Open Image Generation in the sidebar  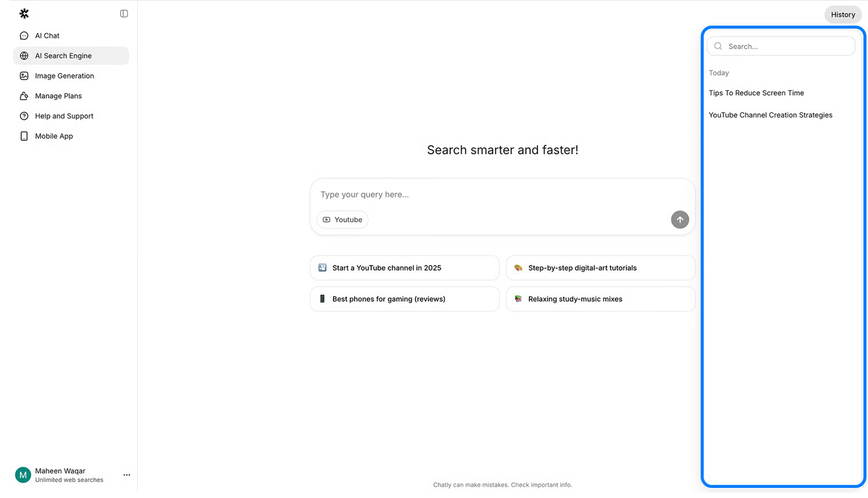[x=71, y=75]
